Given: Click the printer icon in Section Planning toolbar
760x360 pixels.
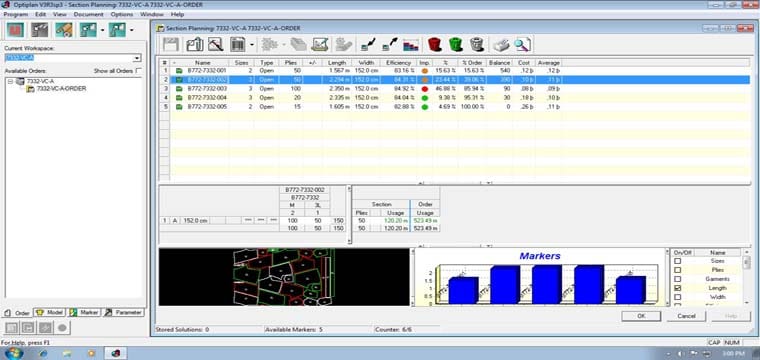Looking at the screenshot, I should pyautogui.click(x=501, y=45).
